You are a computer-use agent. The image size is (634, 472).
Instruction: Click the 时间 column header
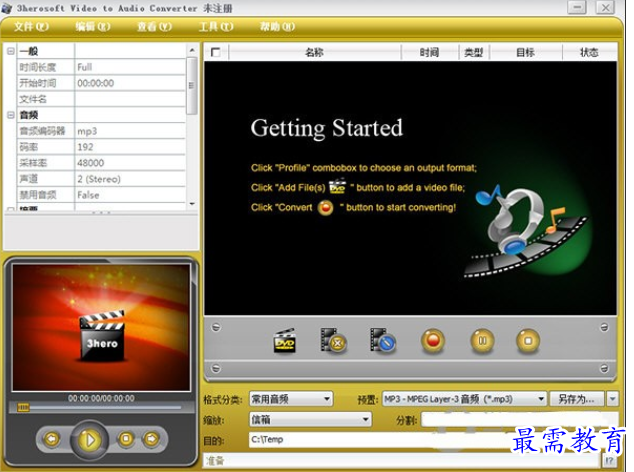[x=429, y=52]
